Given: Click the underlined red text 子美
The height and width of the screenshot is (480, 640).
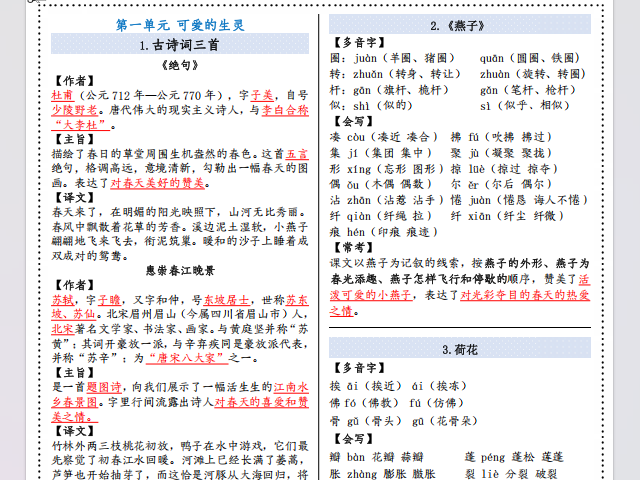Looking at the screenshot, I should point(262,96).
